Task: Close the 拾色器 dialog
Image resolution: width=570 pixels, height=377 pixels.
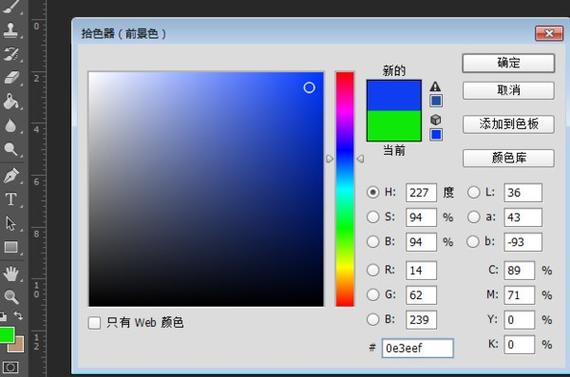Action: pyautogui.click(x=549, y=33)
